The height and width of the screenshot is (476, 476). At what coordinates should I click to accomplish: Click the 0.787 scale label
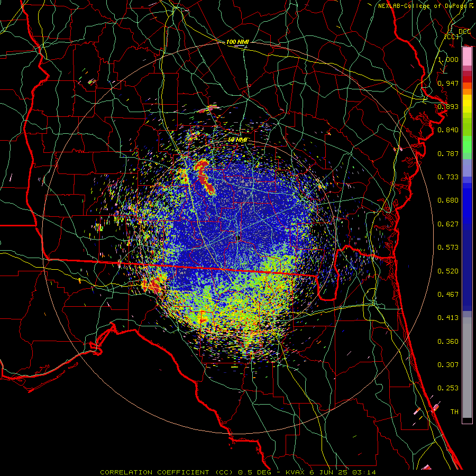pos(448,153)
